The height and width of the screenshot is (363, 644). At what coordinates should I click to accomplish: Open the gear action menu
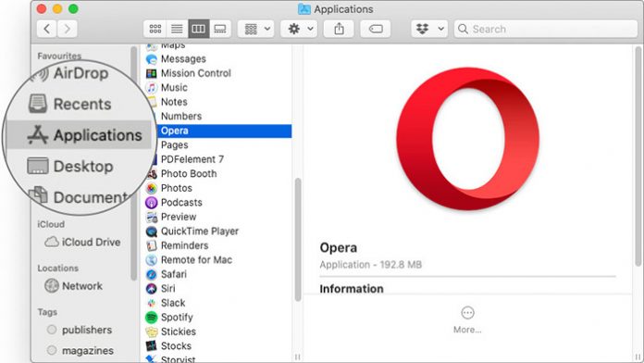[299, 29]
